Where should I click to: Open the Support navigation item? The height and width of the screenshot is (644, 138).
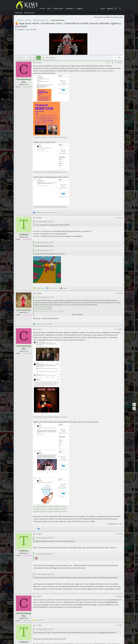(80, 8)
